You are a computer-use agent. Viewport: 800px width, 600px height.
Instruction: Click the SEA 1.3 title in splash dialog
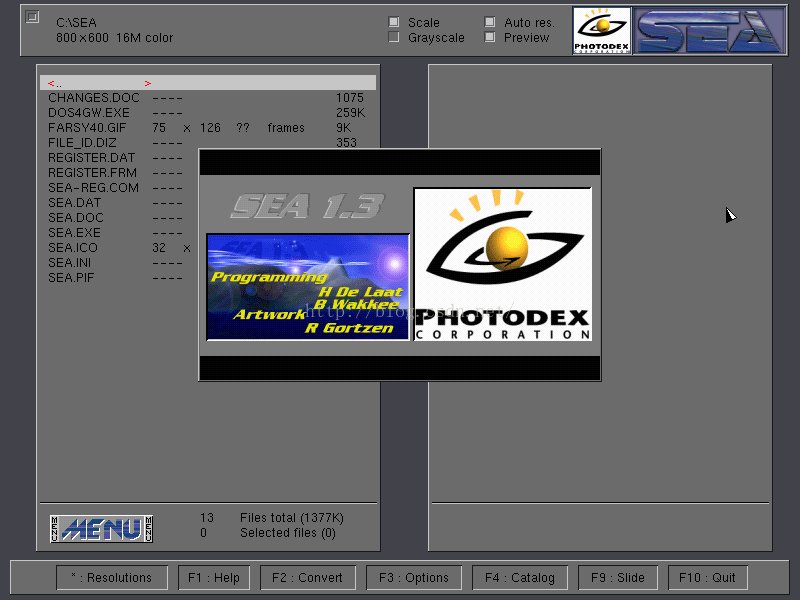[x=308, y=206]
